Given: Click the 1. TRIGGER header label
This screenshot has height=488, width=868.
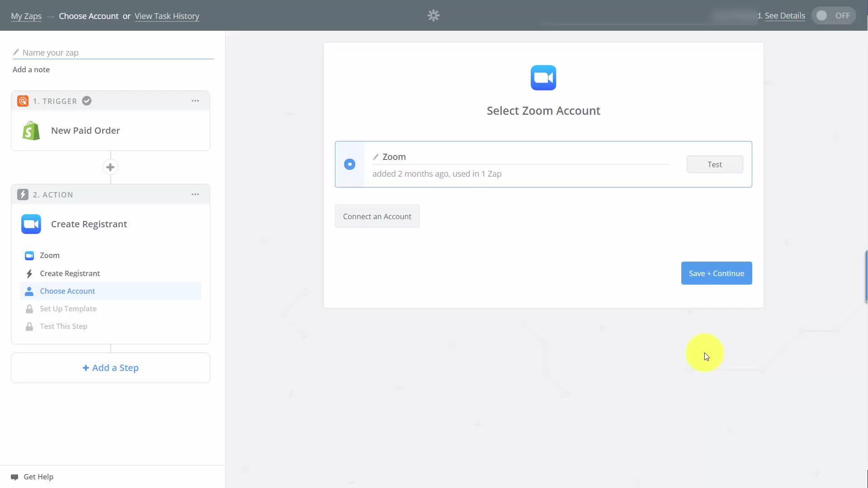Looking at the screenshot, I should tap(55, 101).
